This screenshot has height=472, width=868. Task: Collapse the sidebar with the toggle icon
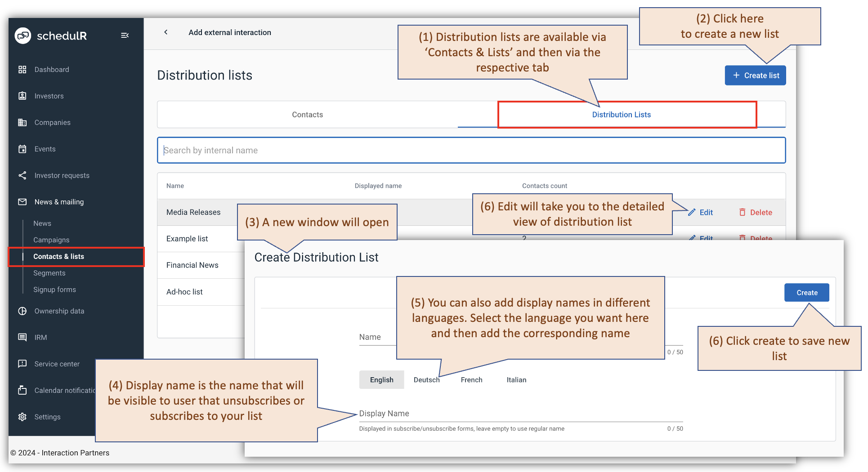coord(125,35)
